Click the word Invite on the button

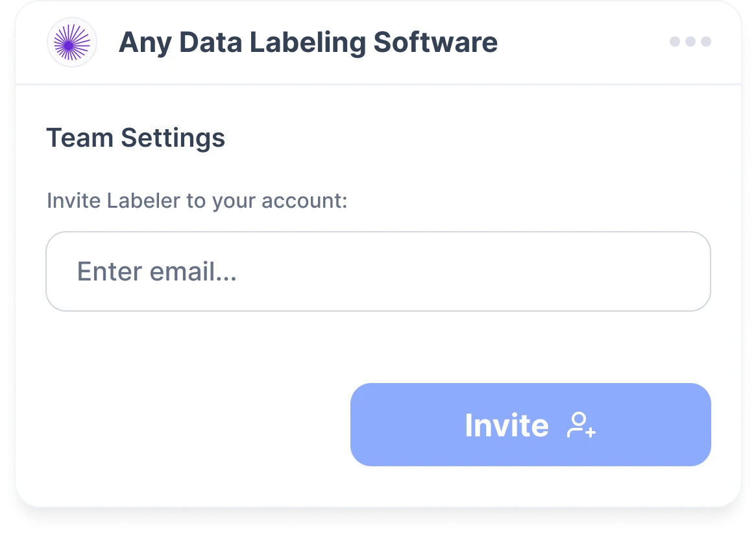[506, 425]
